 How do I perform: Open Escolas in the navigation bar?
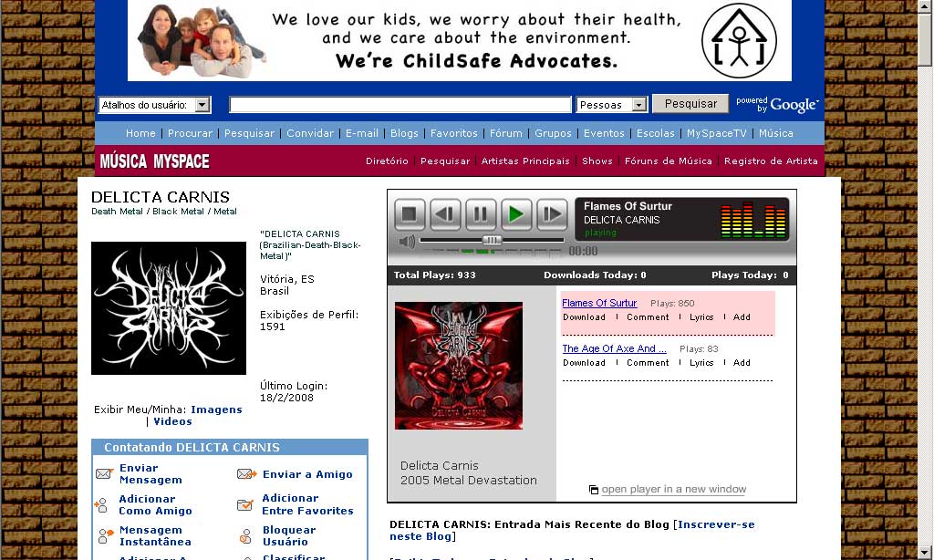pyautogui.click(x=655, y=133)
